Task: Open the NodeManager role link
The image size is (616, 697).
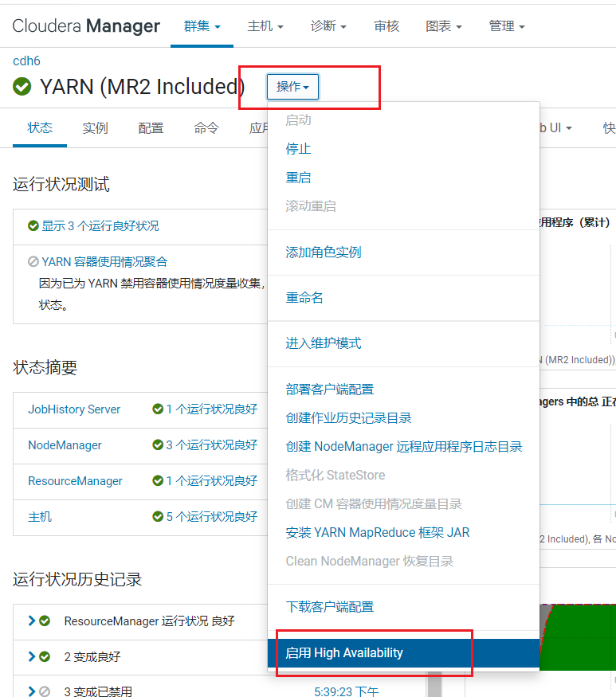Action: click(x=65, y=445)
